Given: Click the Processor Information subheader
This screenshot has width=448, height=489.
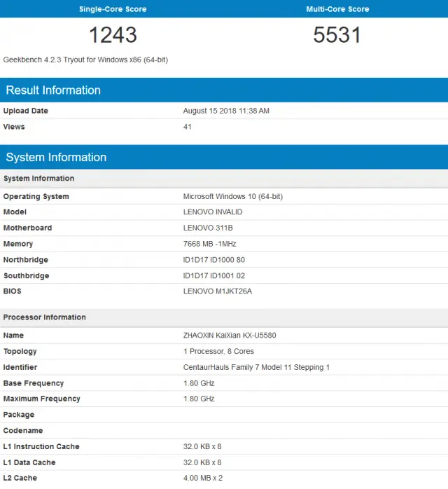Looking at the screenshot, I should (224, 317).
